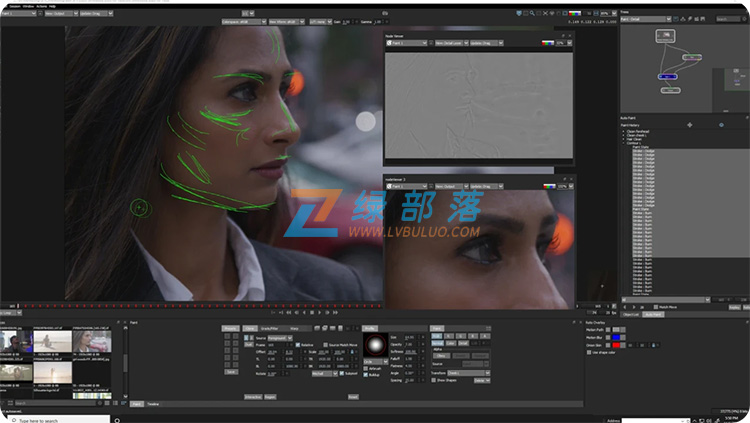Click the Region button
This screenshot has height=423, width=750.
[x=270, y=397]
